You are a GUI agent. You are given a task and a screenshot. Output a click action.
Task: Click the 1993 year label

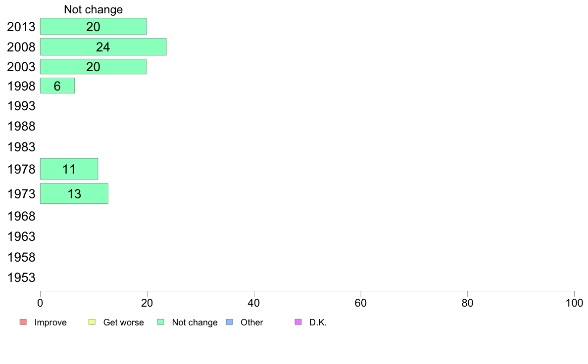pos(21,106)
